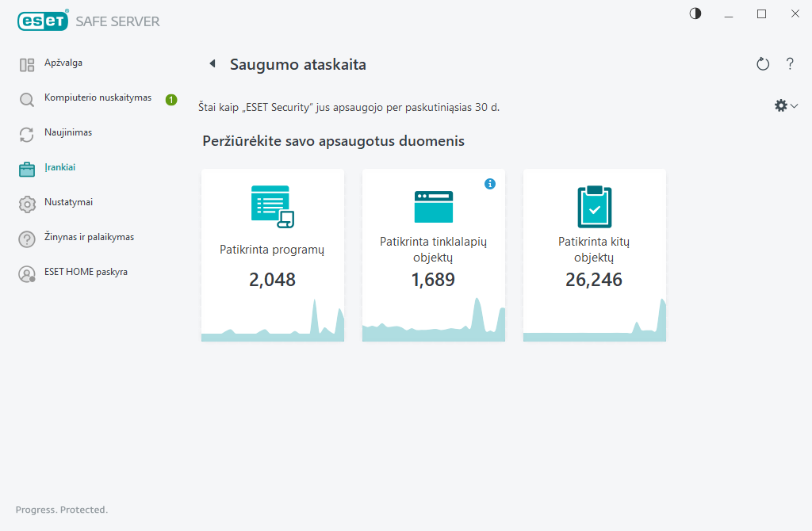The height and width of the screenshot is (531, 812).
Task: Click the Žinynas ir palaikymas question icon
Action: click(27, 239)
